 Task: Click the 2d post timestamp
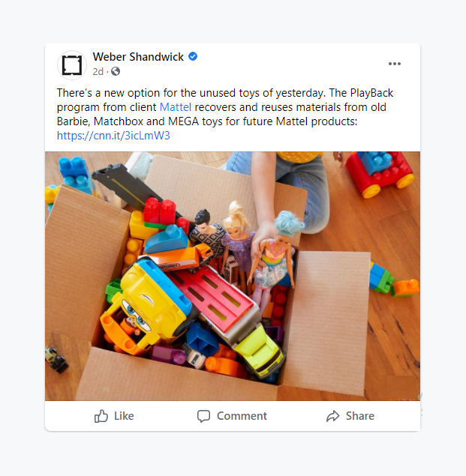click(x=98, y=72)
